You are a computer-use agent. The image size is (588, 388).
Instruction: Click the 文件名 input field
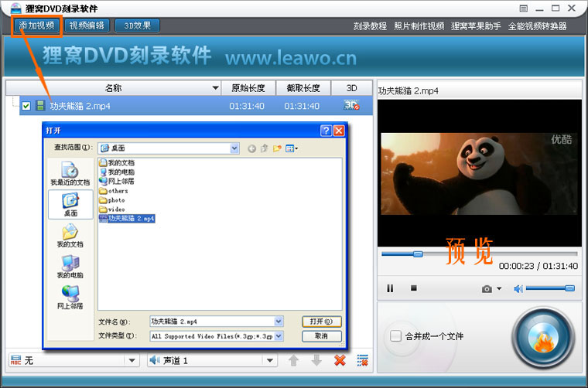(212, 322)
